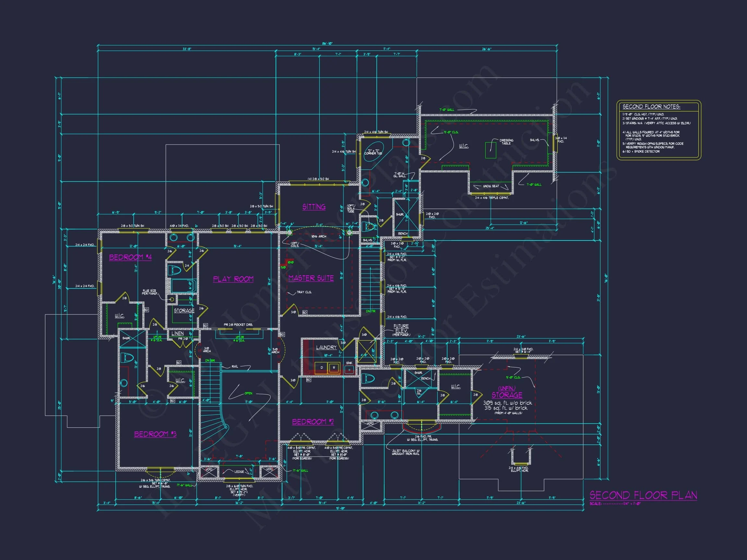Click the Bedroom #2 label
Screen dimensions: 747x560
click(313, 422)
